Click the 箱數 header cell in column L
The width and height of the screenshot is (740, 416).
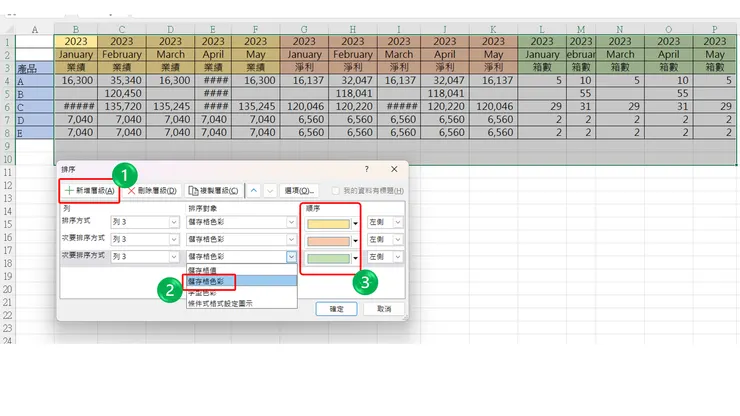point(542,68)
